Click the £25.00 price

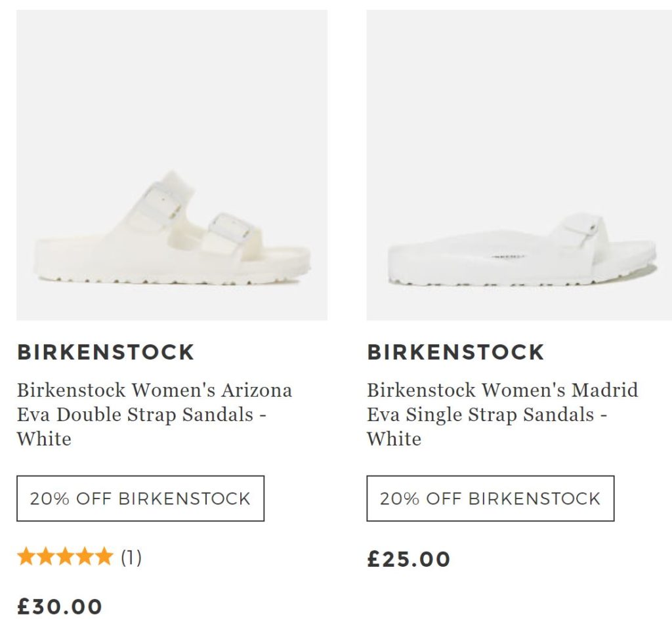coord(409,559)
